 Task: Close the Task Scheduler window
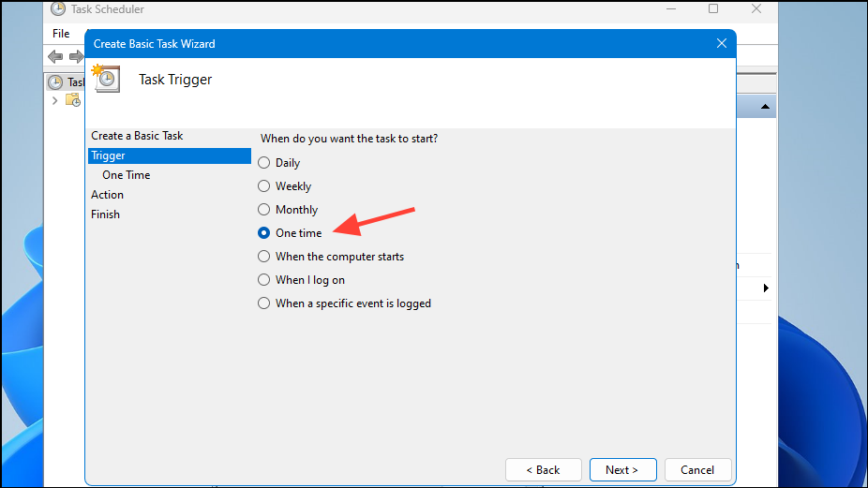756,8
